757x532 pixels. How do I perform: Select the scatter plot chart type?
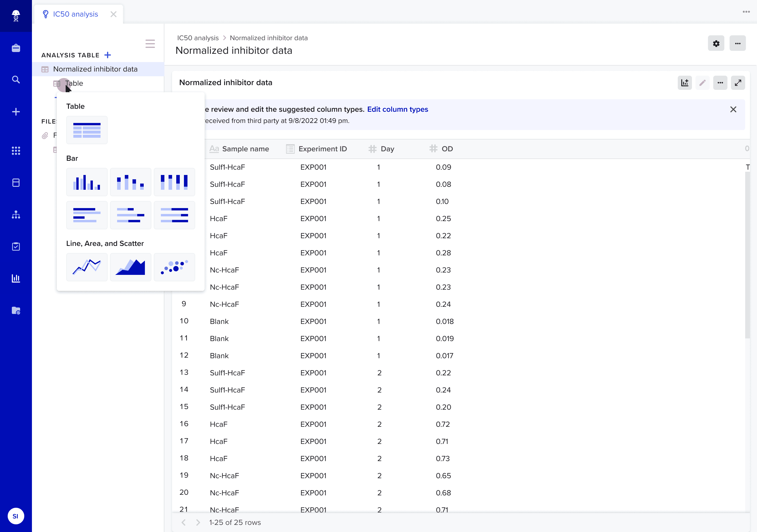(x=174, y=267)
